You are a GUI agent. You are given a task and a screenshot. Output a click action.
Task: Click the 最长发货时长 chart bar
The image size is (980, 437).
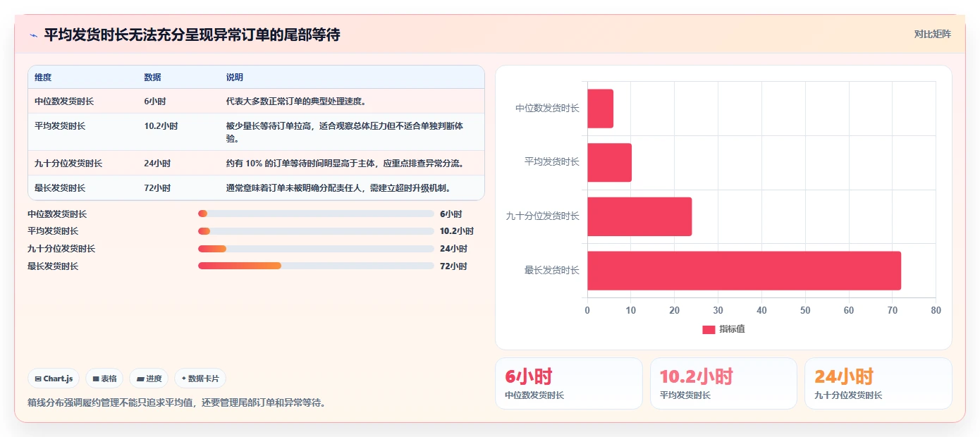[x=744, y=271]
